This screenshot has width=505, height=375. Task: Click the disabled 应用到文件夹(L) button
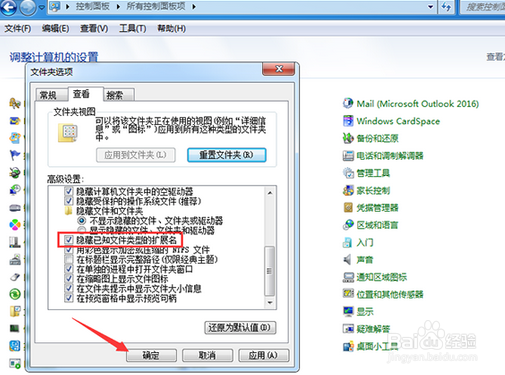(136, 155)
